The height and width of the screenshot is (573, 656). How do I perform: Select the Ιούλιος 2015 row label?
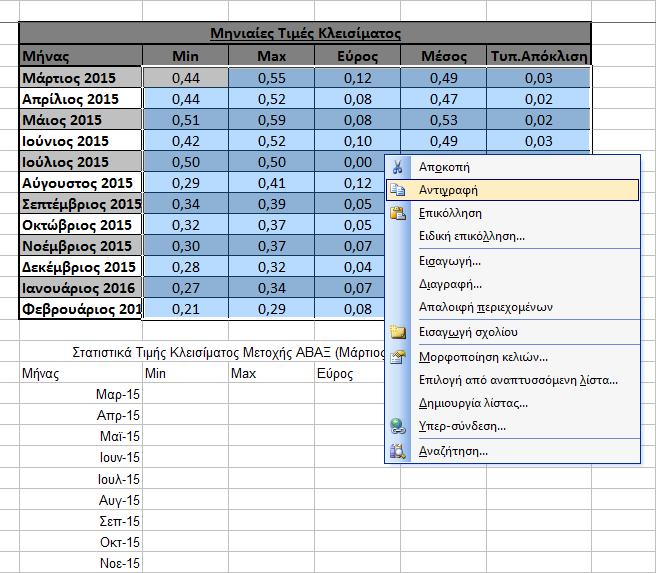coord(81,162)
